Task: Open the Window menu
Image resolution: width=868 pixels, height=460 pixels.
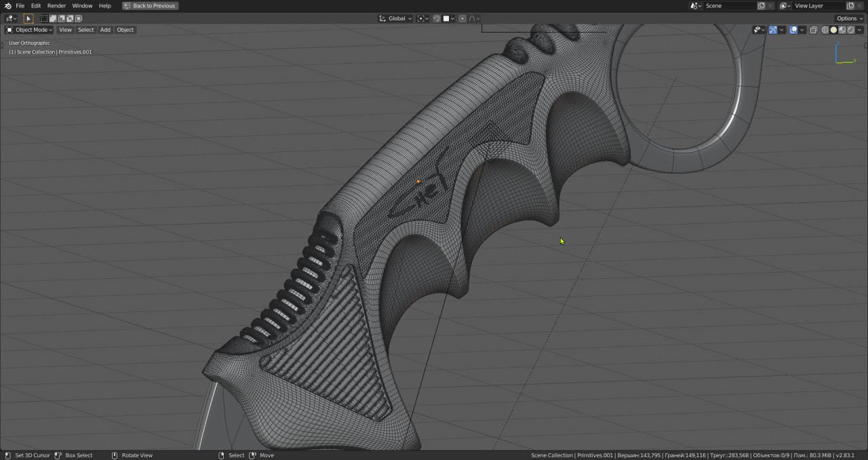Action: tap(82, 5)
